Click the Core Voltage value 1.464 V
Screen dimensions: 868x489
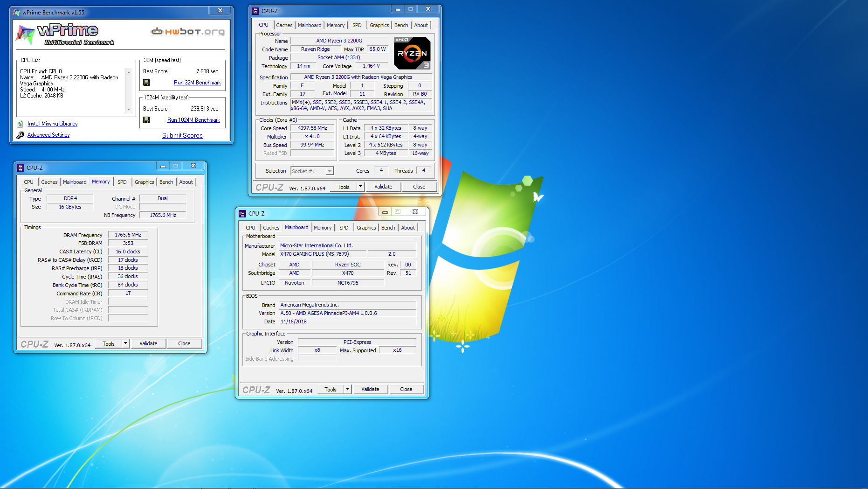click(x=371, y=66)
